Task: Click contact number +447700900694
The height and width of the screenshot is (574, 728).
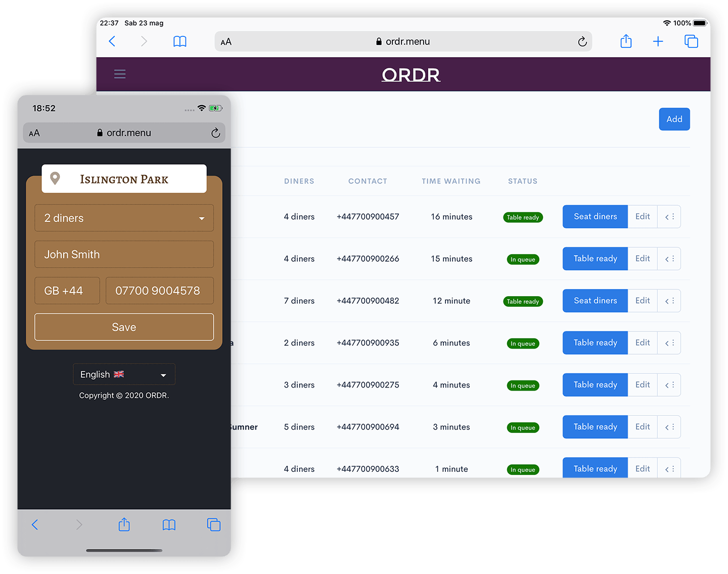Action: [x=368, y=427]
